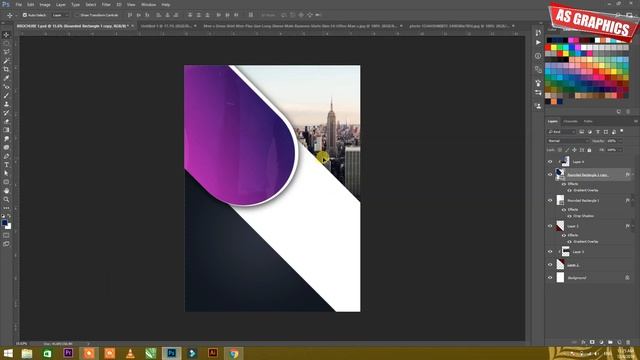
Task: Select the Horizontal Type tool
Action: click(x=6, y=164)
